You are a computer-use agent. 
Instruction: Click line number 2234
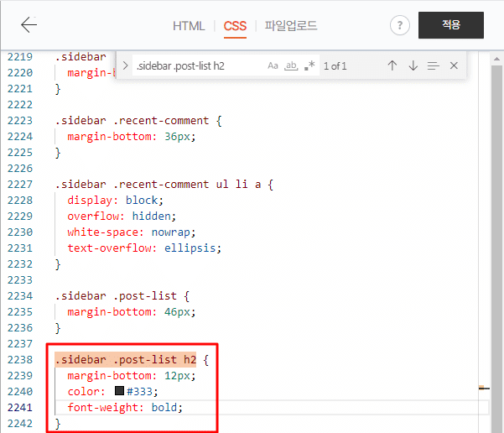click(x=20, y=296)
